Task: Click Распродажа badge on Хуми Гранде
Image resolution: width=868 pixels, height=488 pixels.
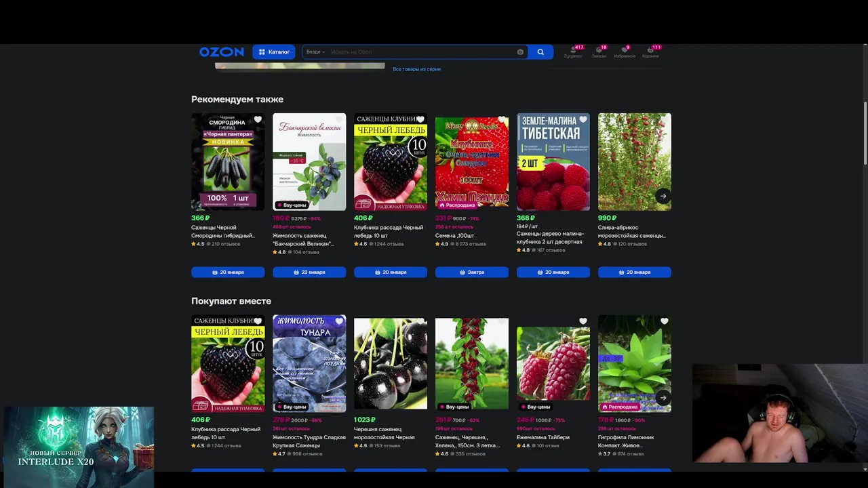Action: click(x=458, y=205)
